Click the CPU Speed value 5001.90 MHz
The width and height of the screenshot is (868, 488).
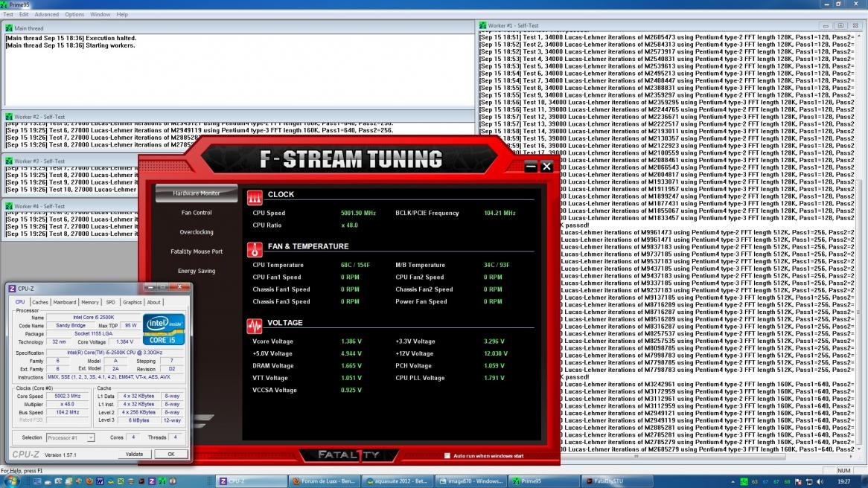pos(358,213)
